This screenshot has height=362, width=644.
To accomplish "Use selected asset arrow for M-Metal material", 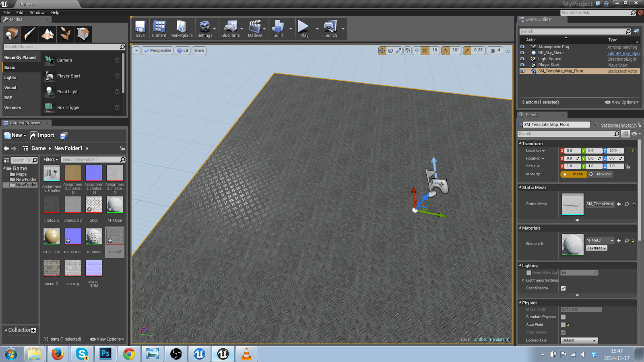I will [619, 241].
